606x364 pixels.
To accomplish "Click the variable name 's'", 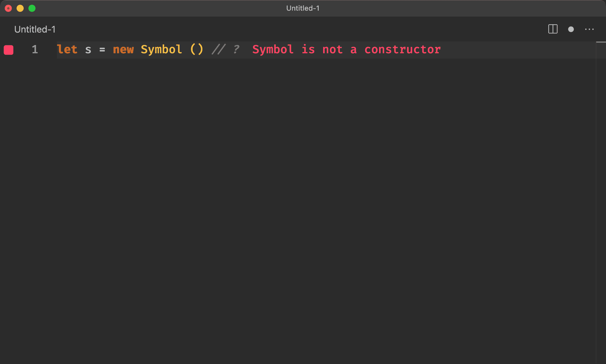I will (88, 50).
